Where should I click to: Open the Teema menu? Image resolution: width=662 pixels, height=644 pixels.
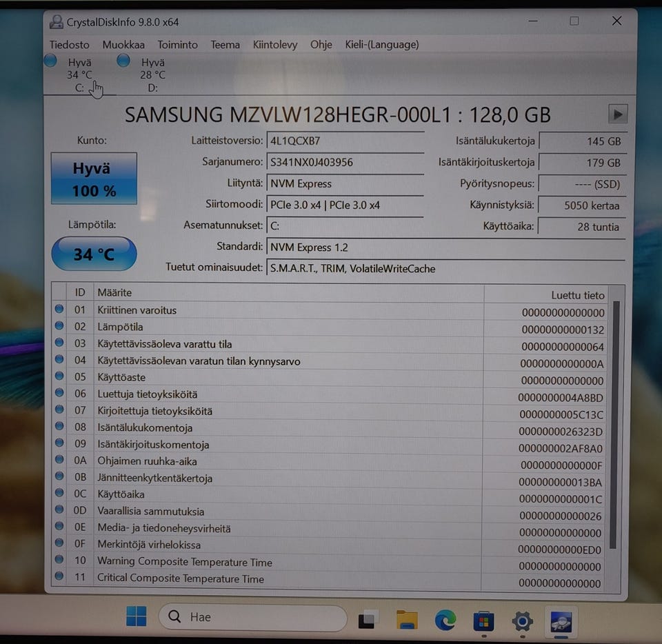click(x=225, y=45)
